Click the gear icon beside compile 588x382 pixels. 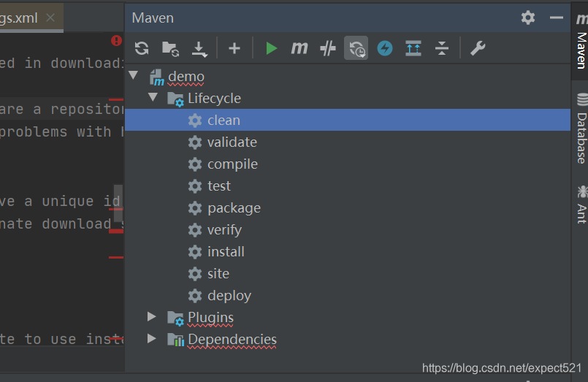click(x=195, y=164)
